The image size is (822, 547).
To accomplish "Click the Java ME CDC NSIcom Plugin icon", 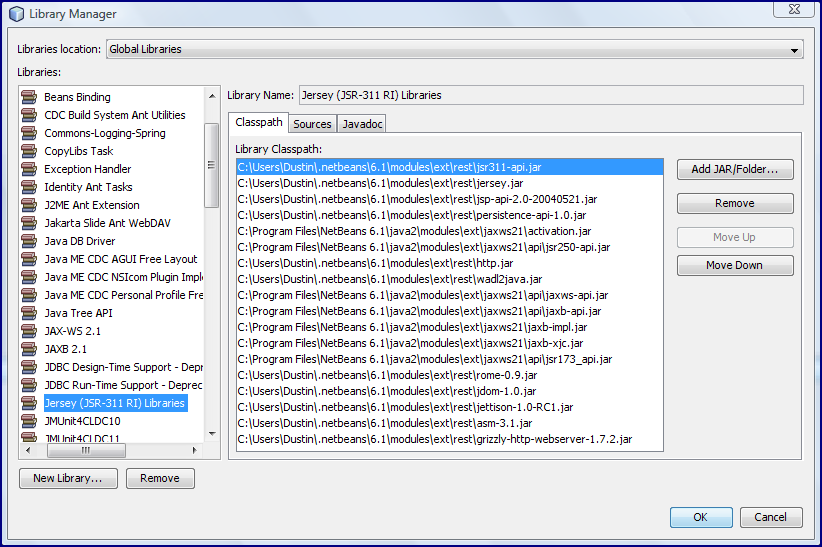I will pos(29,277).
